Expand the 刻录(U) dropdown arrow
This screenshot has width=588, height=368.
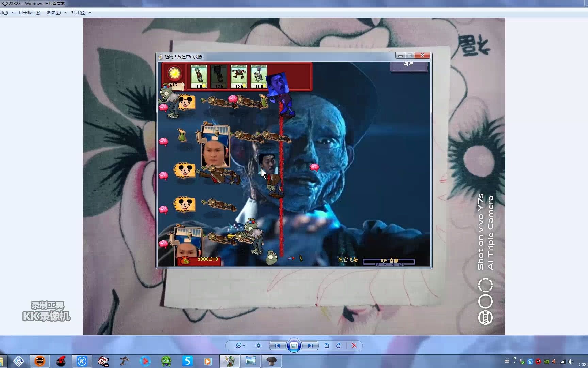pos(65,13)
